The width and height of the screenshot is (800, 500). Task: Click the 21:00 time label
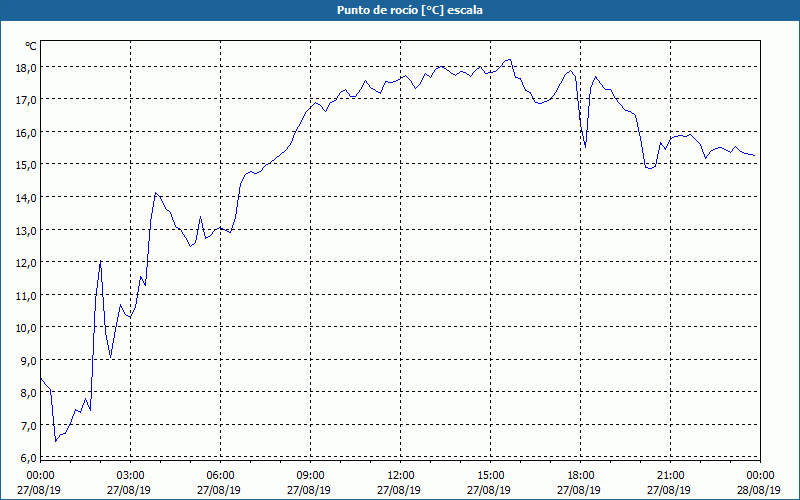point(670,476)
